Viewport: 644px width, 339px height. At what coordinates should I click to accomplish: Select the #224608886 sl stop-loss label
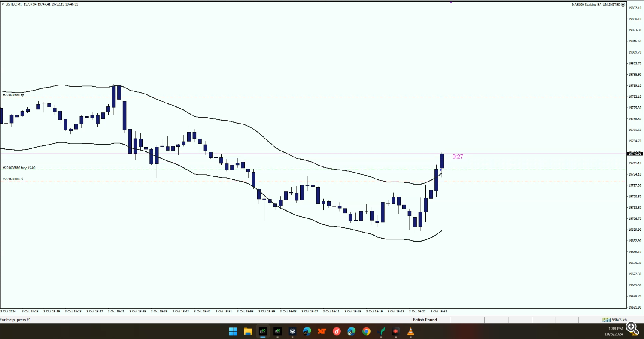[13, 179]
